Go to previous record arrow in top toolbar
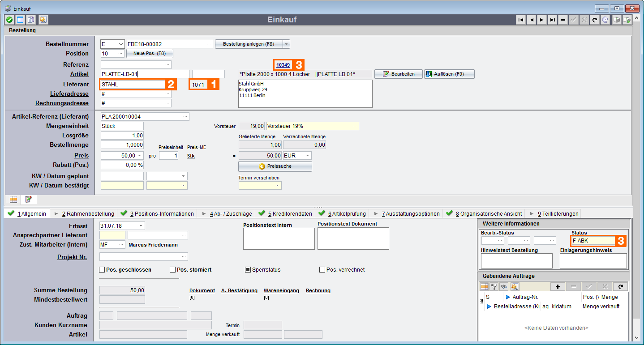The height and width of the screenshot is (345, 644). (x=532, y=20)
